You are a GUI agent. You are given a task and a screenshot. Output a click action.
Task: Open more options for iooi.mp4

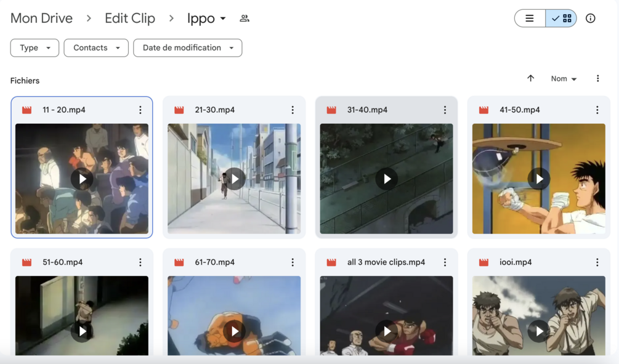[x=597, y=262]
